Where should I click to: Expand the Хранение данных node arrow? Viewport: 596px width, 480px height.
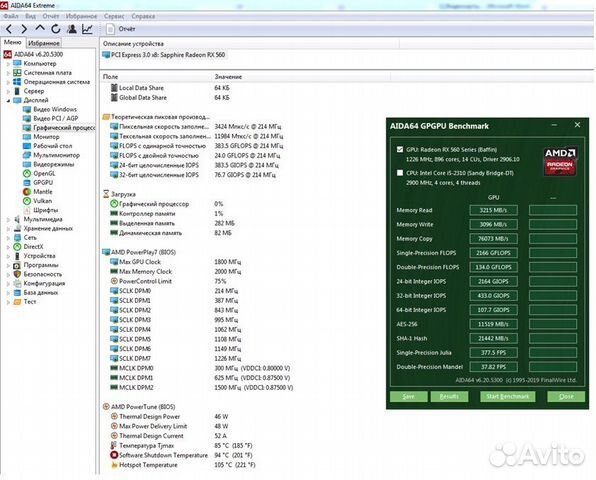click(x=8, y=228)
